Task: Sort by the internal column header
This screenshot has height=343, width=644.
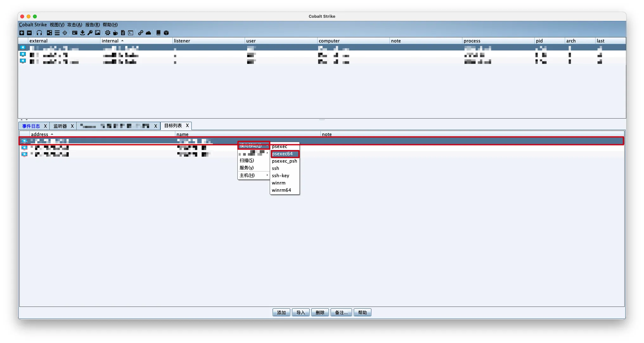Action: pyautogui.click(x=110, y=41)
